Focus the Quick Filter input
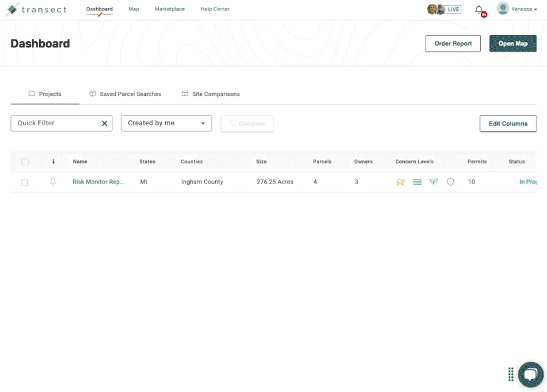Image resolution: width=547 pixels, height=392 pixels. tap(61, 123)
